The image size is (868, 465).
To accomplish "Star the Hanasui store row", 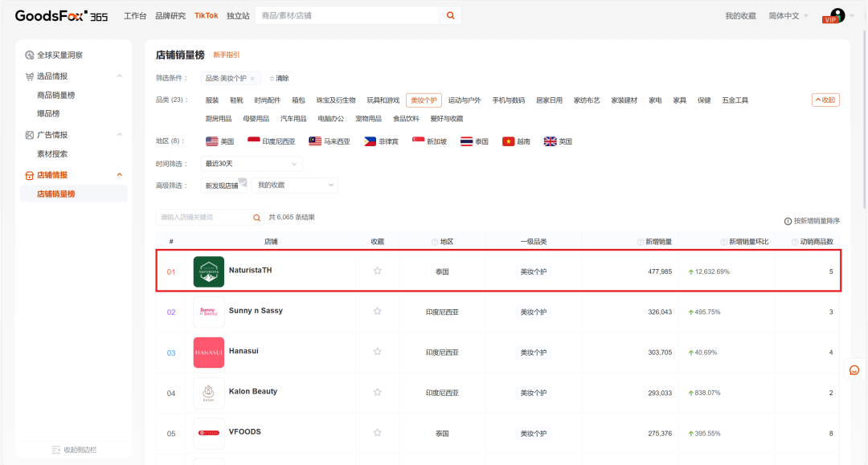I will [x=377, y=352].
